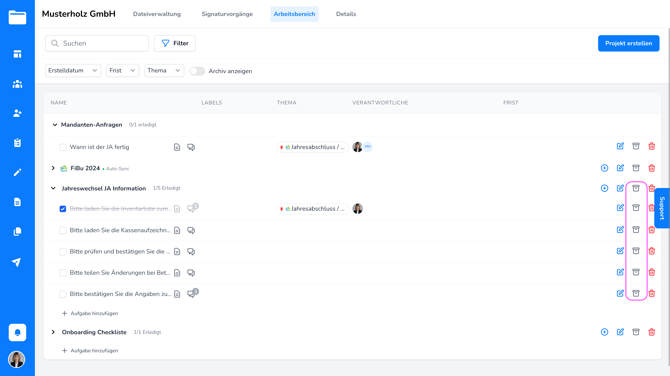670x376 pixels.
Task: Click the Musterholz GmbH title
Action: point(79,14)
